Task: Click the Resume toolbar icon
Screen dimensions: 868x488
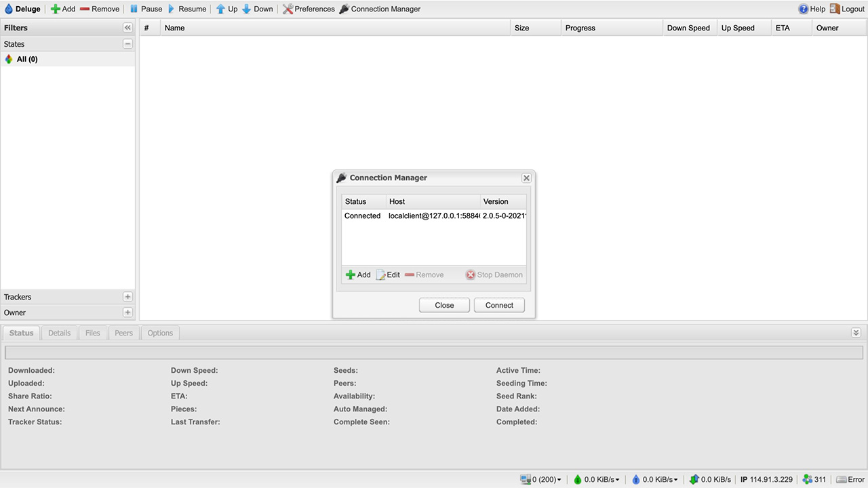Action: coord(172,9)
